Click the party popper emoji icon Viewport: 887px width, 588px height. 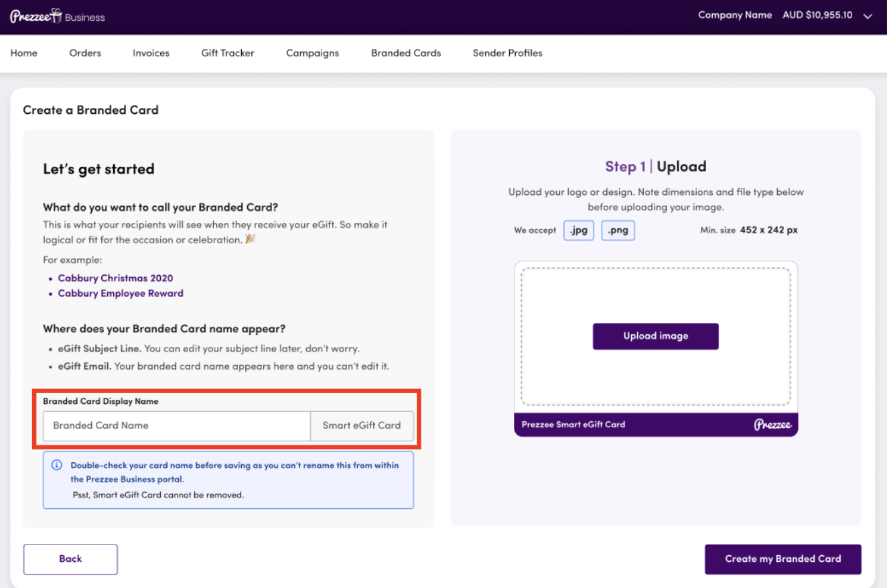tap(251, 238)
